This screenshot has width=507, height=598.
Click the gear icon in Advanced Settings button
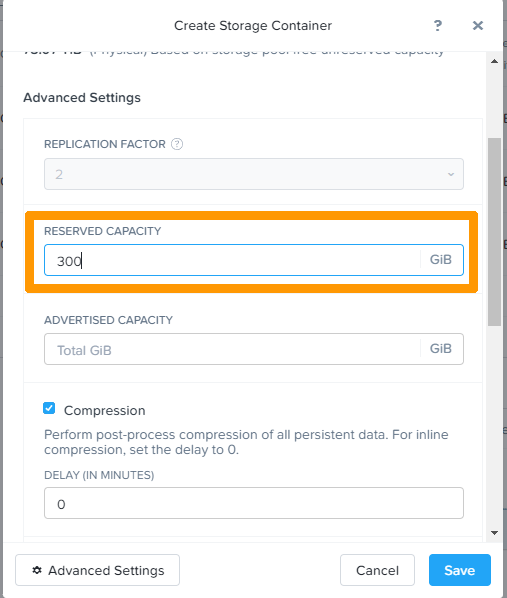[x=37, y=570]
